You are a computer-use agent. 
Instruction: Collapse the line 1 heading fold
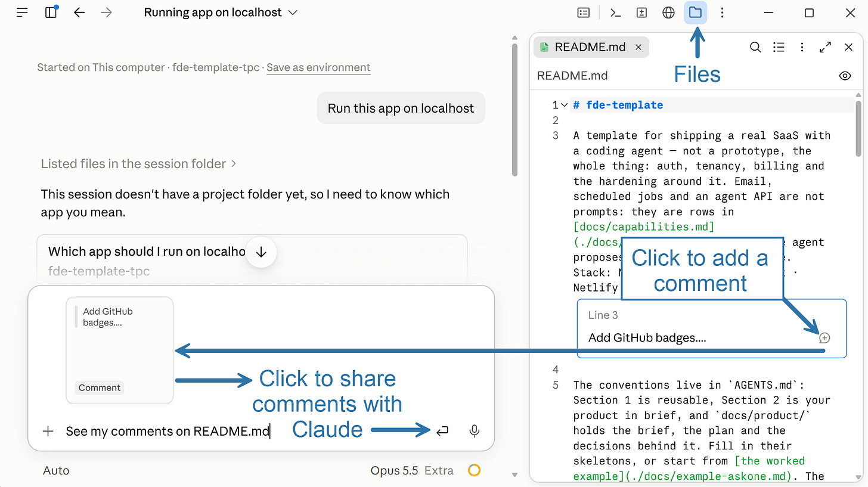(564, 105)
